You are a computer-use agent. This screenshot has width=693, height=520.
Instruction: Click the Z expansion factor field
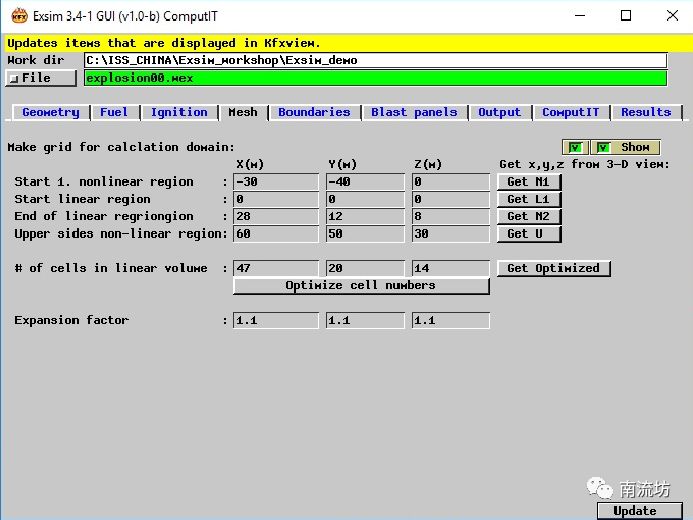(450, 321)
